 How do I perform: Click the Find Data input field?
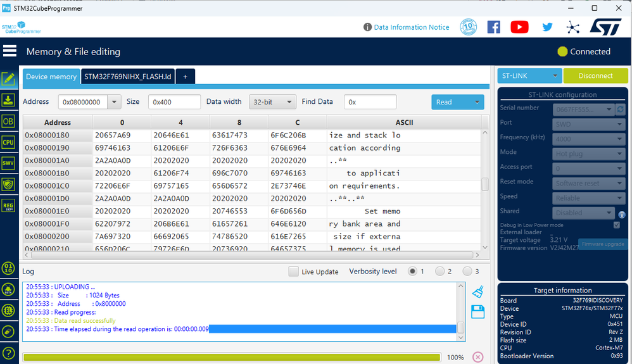click(x=370, y=102)
